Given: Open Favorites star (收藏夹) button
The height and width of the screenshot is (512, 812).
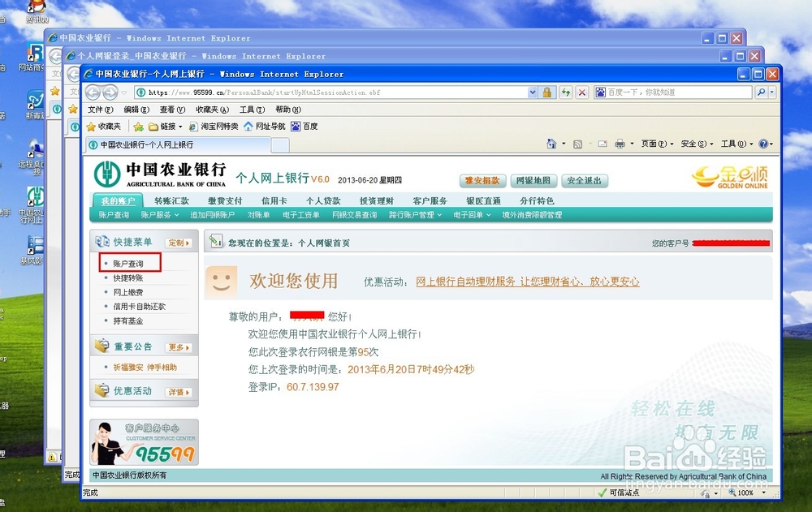Looking at the screenshot, I should (x=104, y=127).
